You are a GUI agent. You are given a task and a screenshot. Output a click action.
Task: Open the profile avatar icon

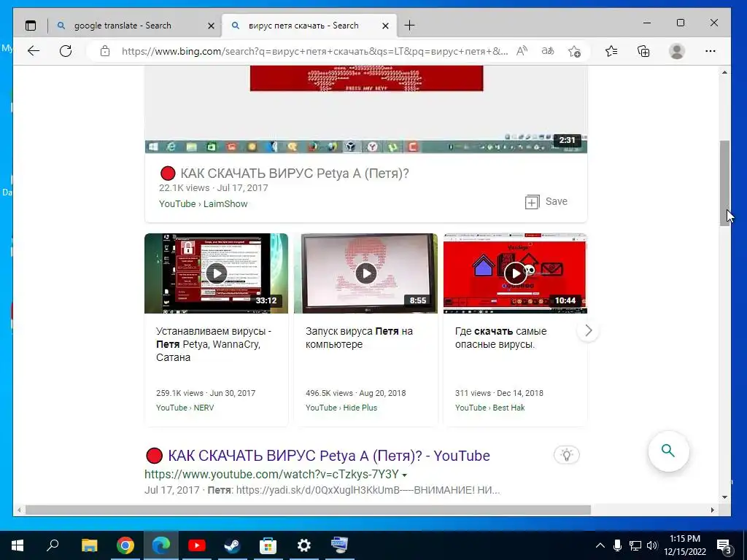(x=677, y=51)
